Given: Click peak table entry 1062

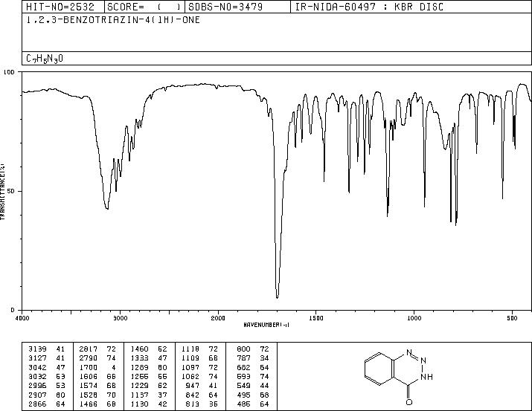Looking at the screenshot, I should coord(190,377).
